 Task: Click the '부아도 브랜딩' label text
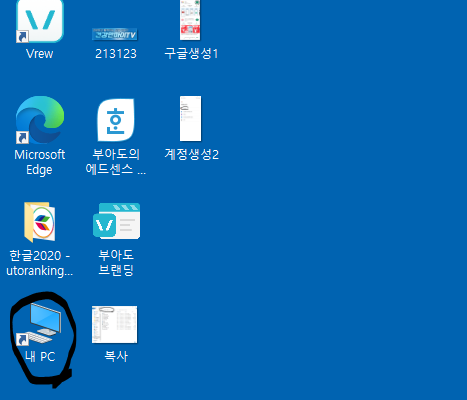116,263
